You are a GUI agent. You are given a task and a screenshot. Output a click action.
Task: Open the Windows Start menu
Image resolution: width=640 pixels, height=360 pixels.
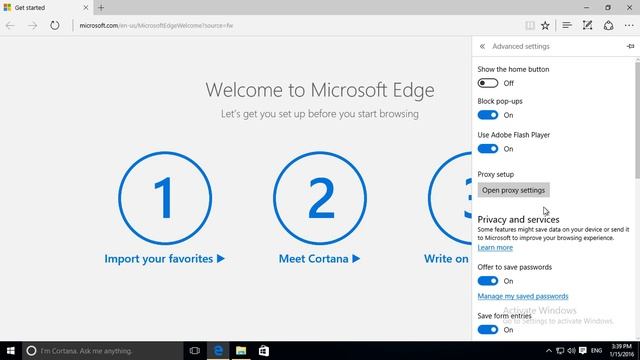[11, 351]
